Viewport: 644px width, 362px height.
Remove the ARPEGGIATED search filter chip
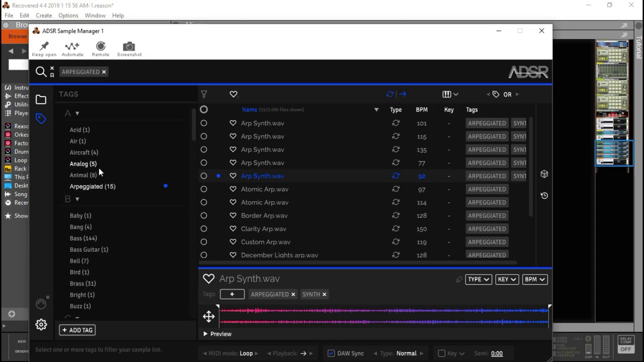coord(104,72)
